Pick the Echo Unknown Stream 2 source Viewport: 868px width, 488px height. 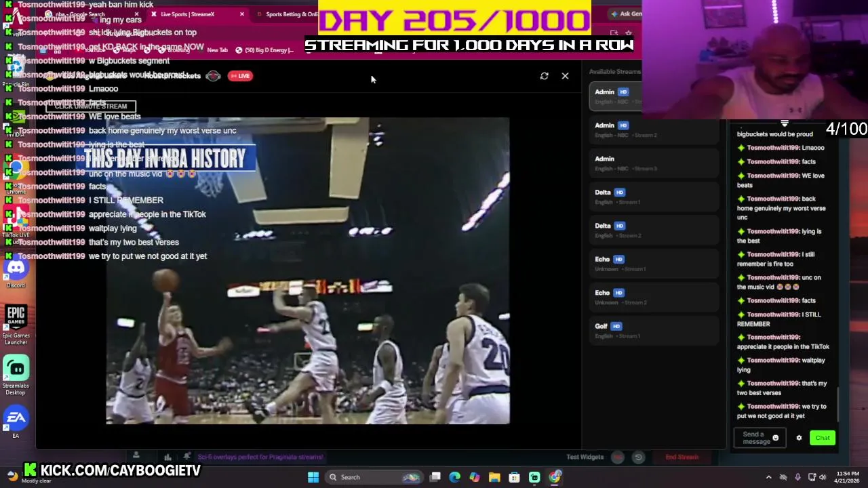[x=654, y=297]
